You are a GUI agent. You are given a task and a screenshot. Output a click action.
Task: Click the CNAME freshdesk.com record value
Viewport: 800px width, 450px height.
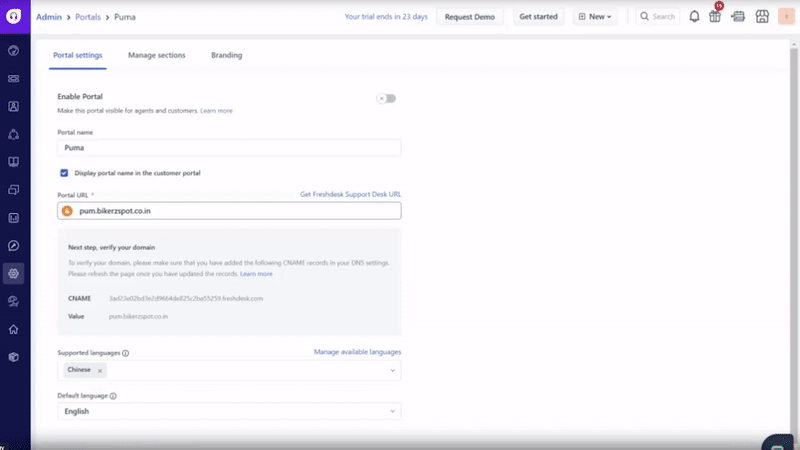[x=186, y=298]
